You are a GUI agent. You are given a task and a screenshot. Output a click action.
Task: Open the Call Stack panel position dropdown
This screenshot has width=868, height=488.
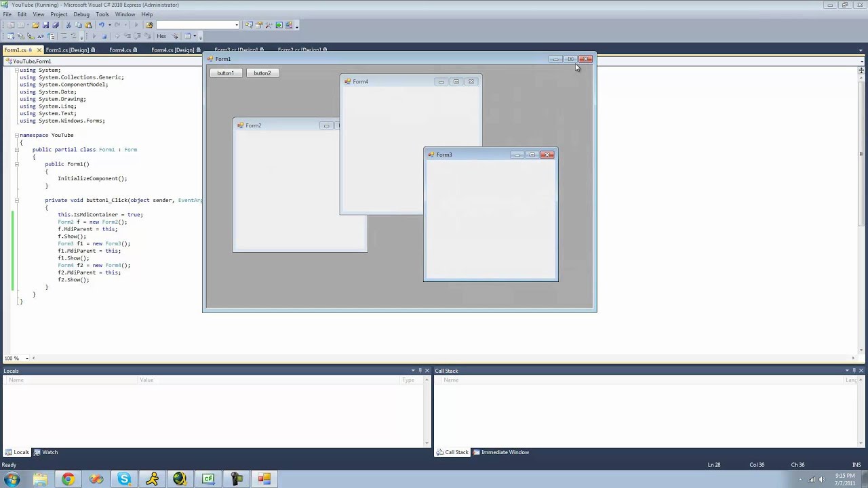847,371
